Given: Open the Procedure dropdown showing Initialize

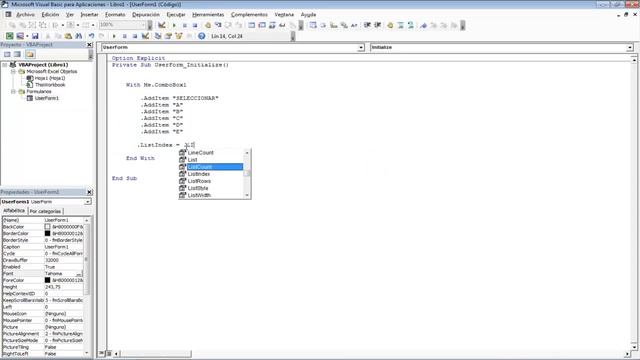Looking at the screenshot, I should coord(630,48).
